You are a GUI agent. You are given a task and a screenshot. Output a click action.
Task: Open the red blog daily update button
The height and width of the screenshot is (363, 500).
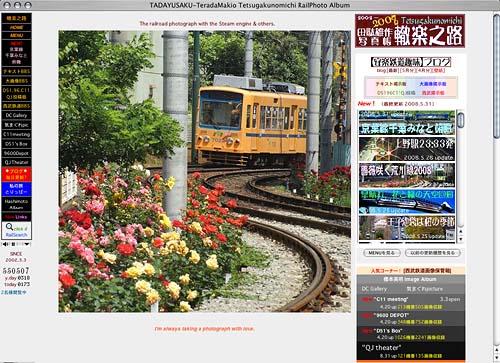tap(16, 174)
